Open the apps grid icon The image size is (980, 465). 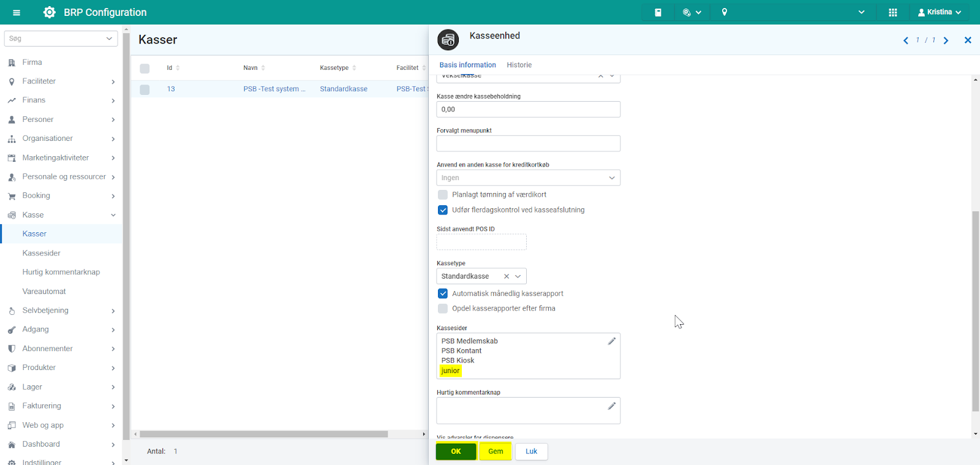coord(893,12)
